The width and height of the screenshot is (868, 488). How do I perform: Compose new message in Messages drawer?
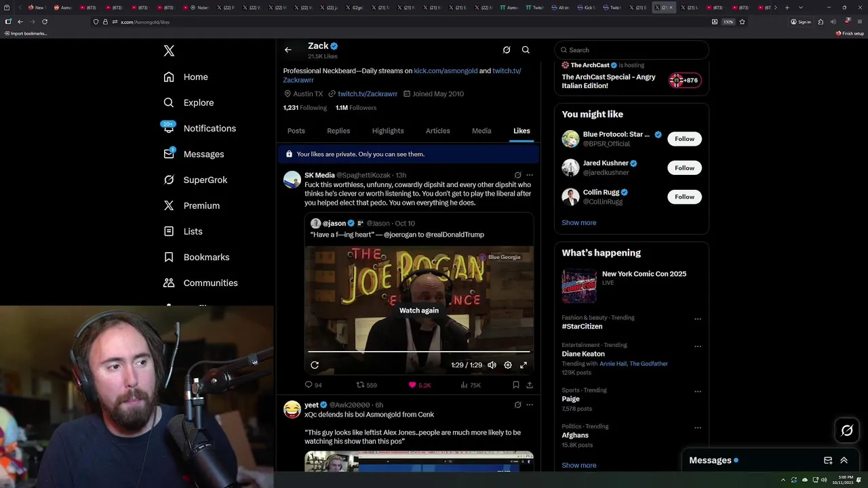(828, 460)
